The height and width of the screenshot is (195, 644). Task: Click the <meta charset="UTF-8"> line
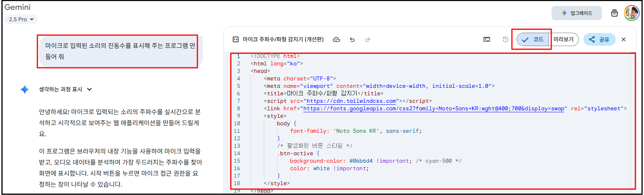(x=300, y=79)
